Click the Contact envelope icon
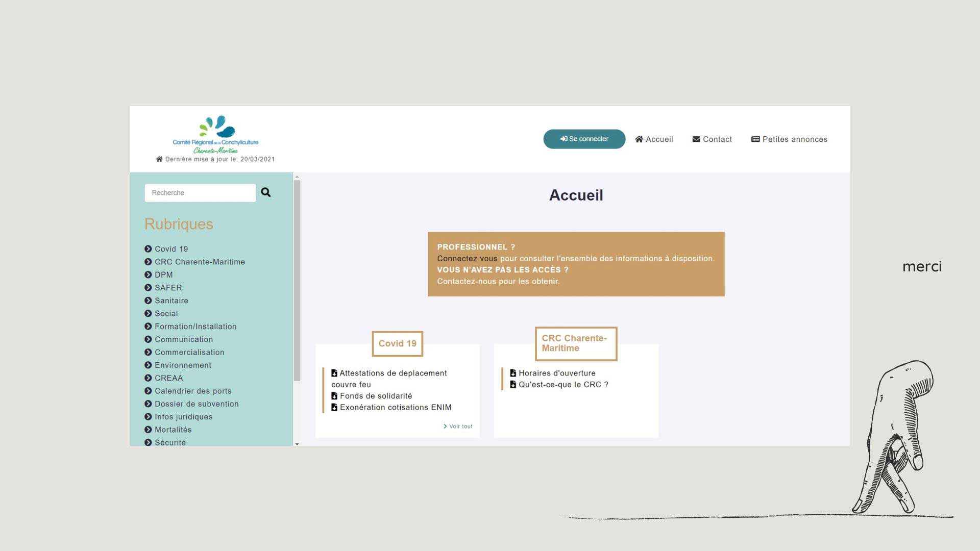Image resolution: width=980 pixels, height=551 pixels. 695,139
